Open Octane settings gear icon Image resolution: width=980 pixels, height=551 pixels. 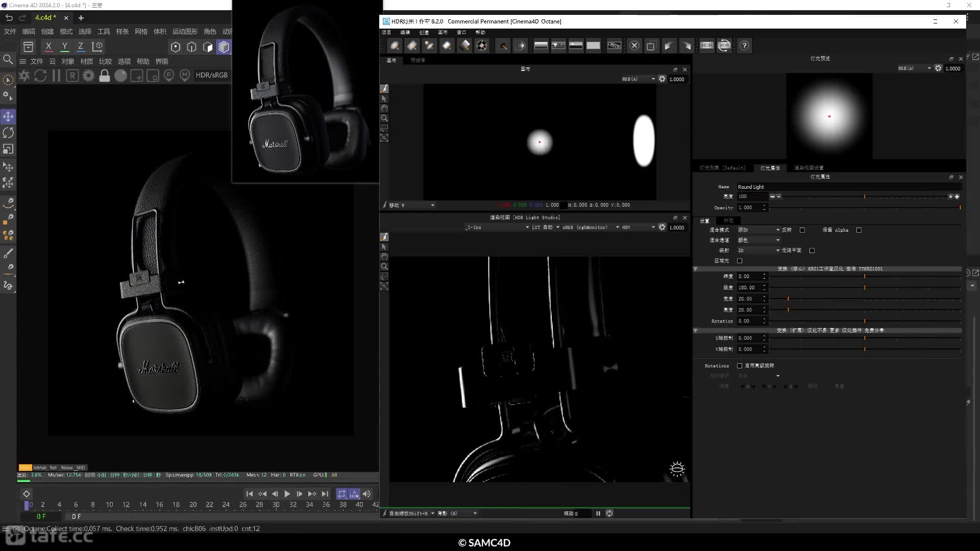tap(88, 76)
